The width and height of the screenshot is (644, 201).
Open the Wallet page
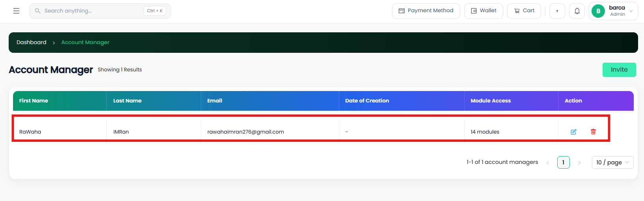point(483,11)
